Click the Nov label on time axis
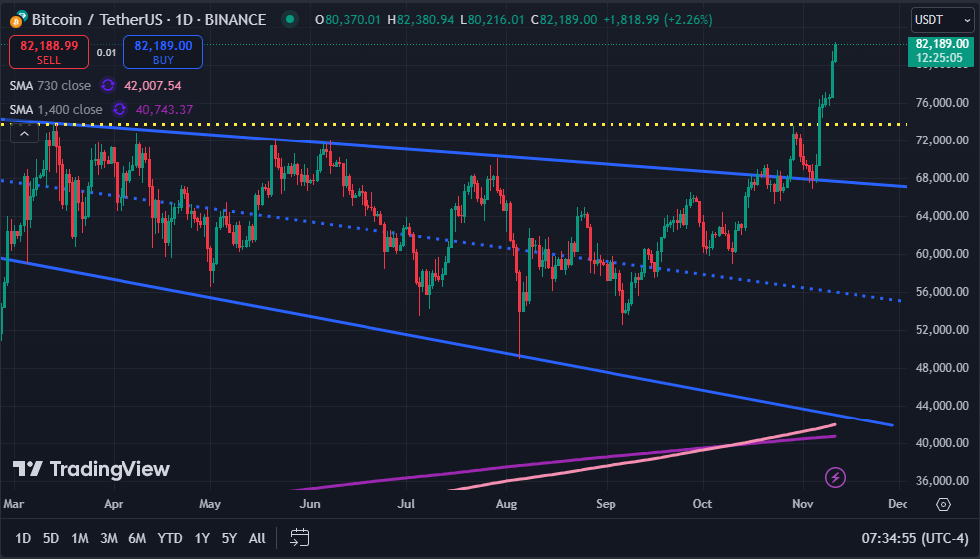Viewport: 980px width, 559px height. (x=803, y=504)
